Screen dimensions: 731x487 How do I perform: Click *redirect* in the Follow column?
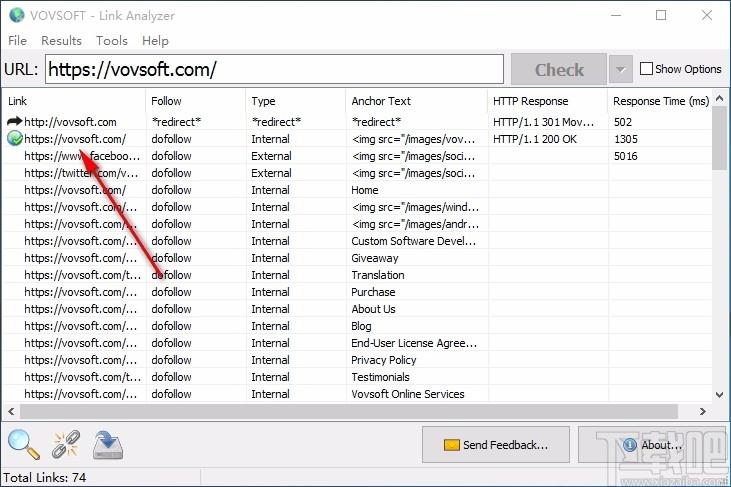176,122
